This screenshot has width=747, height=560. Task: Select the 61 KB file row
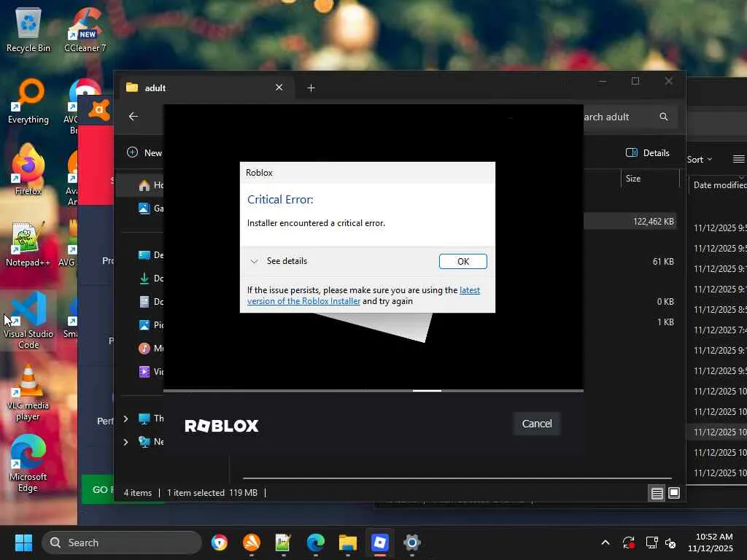click(x=630, y=262)
